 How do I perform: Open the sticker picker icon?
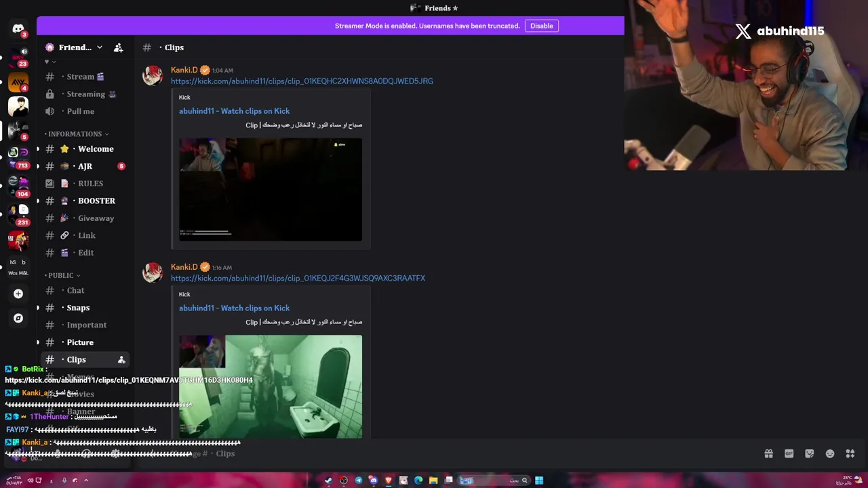coord(809,453)
